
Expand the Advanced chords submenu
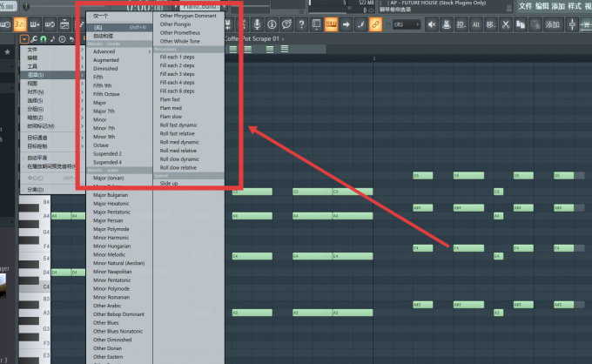(x=119, y=51)
